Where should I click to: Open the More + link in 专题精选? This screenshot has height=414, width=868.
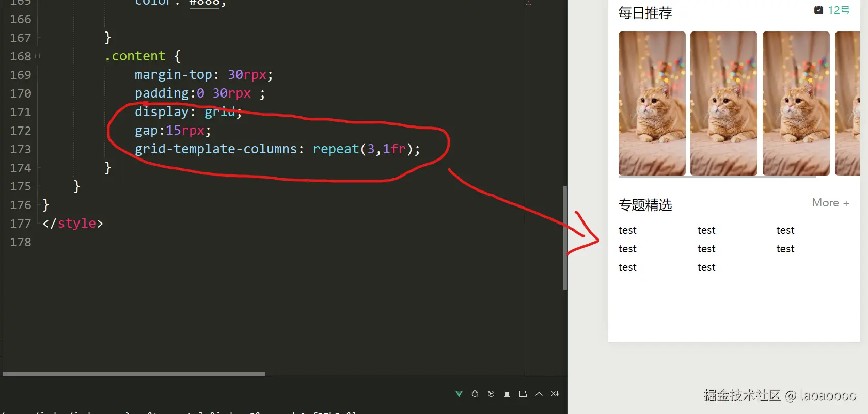(830, 203)
